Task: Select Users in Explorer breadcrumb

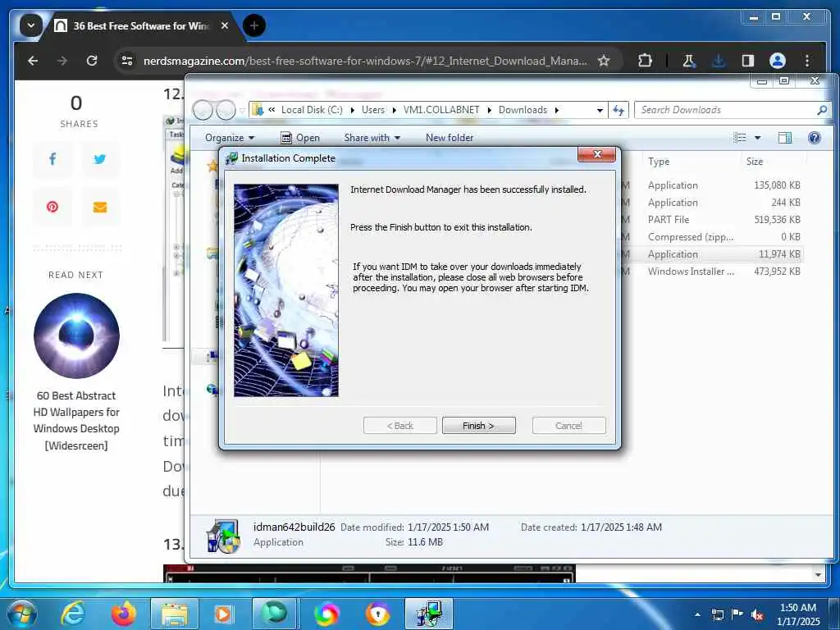Action: 373,110
